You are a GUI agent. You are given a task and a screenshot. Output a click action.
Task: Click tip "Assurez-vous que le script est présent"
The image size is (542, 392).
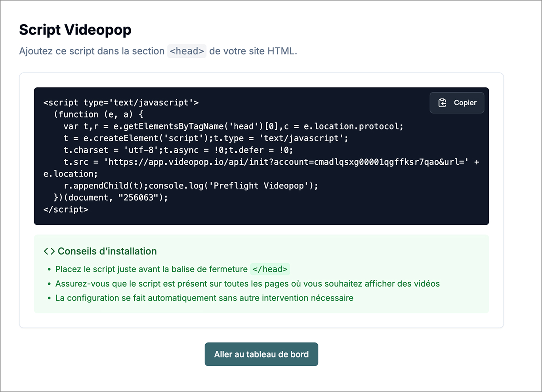coord(248,284)
